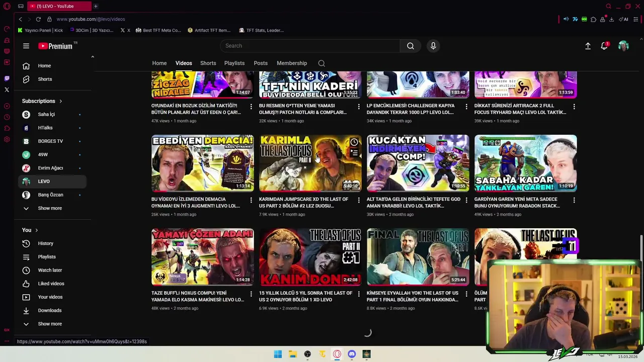Open the You section header

pos(30,230)
